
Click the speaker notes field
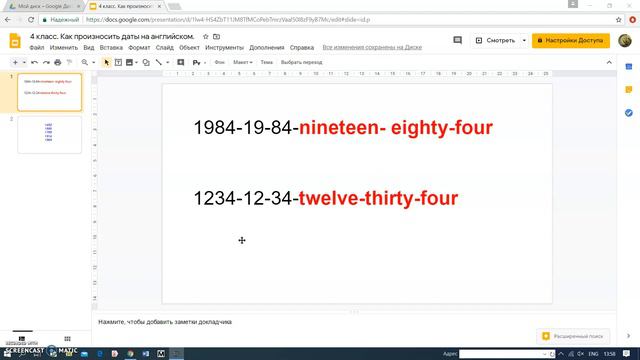[353, 322]
